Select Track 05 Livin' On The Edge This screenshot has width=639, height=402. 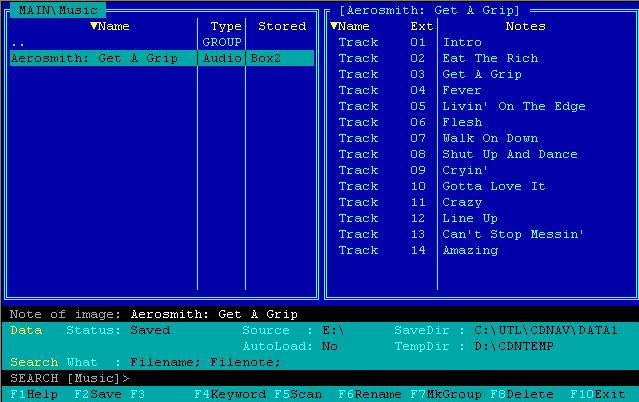point(482,106)
